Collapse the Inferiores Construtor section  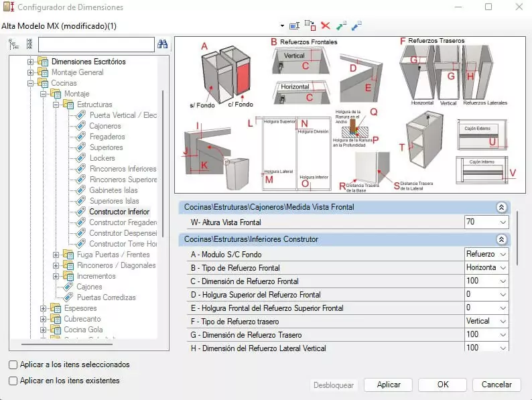click(501, 239)
